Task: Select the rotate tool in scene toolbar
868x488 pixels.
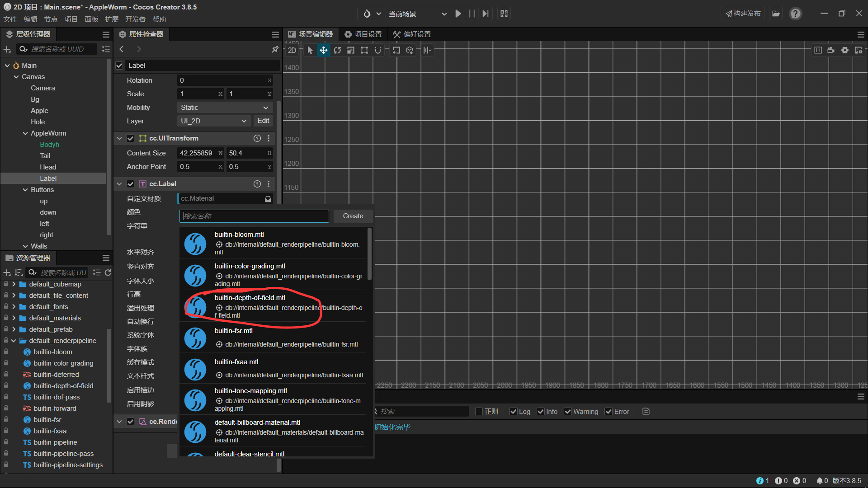Action: (337, 50)
